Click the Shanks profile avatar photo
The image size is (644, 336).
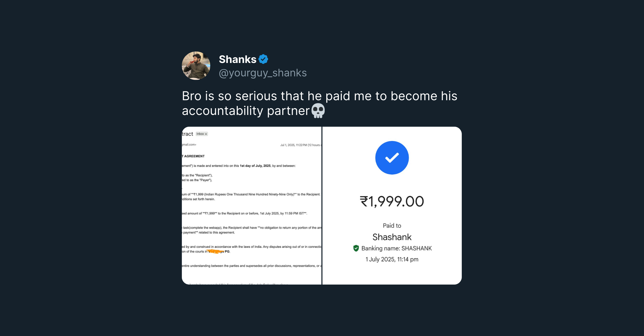point(196,66)
